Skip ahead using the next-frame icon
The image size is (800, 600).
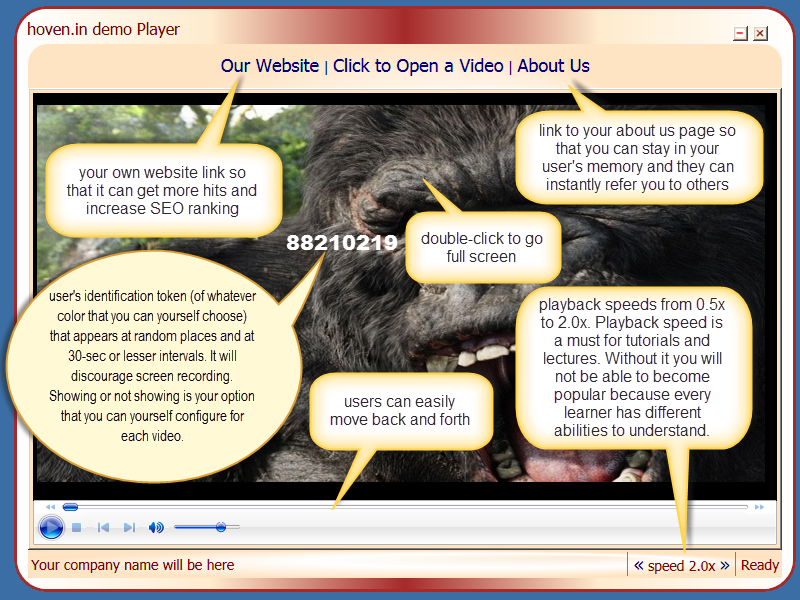[x=128, y=525]
